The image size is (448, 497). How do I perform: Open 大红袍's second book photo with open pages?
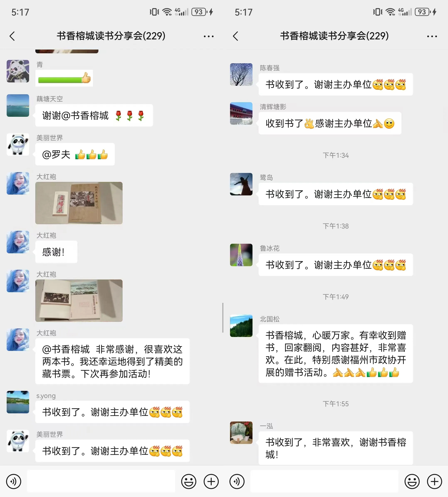[x=79, y=301]
